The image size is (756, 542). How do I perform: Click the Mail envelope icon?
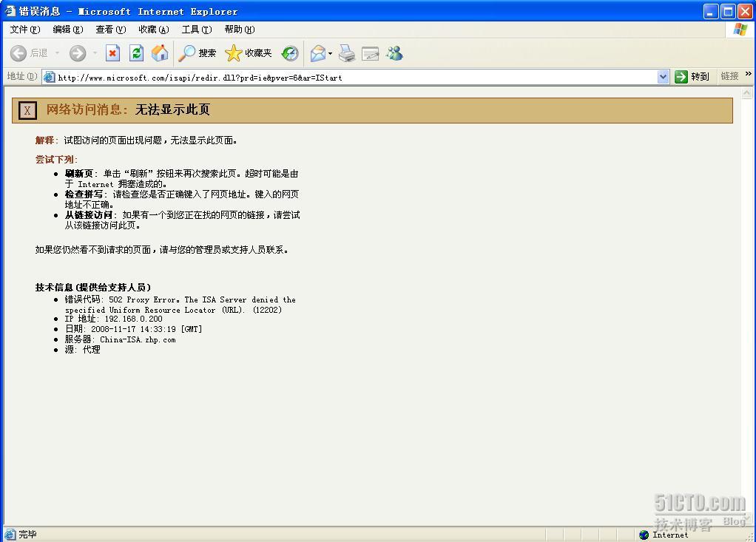pos(318,53)
